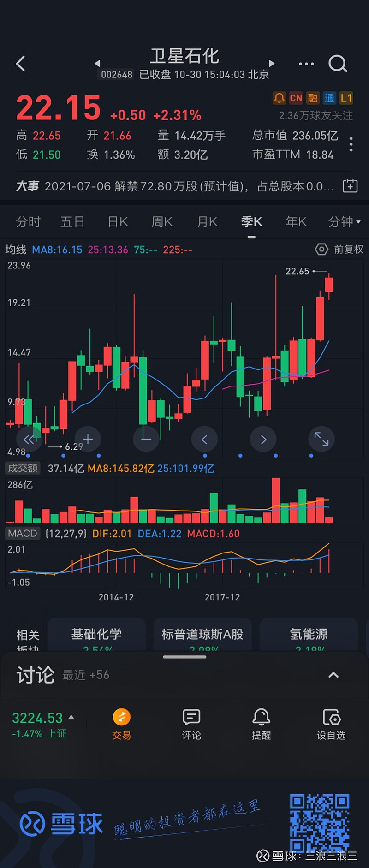Tap the 雪球 QR code
This screenshot has height=868, width=369.
[320, 823]
